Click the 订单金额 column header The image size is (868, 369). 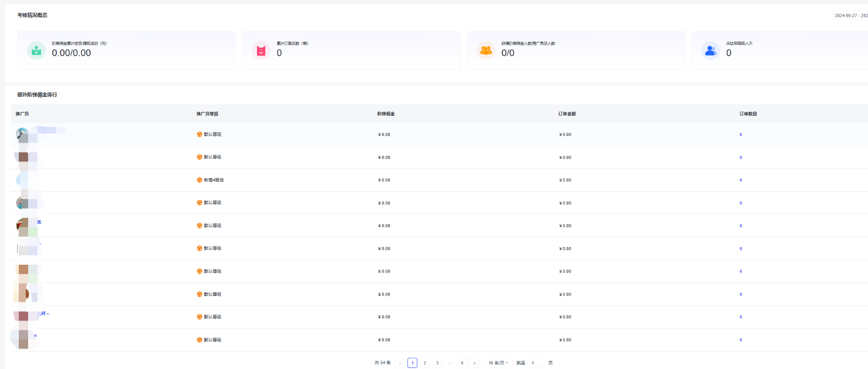(567, 114)
